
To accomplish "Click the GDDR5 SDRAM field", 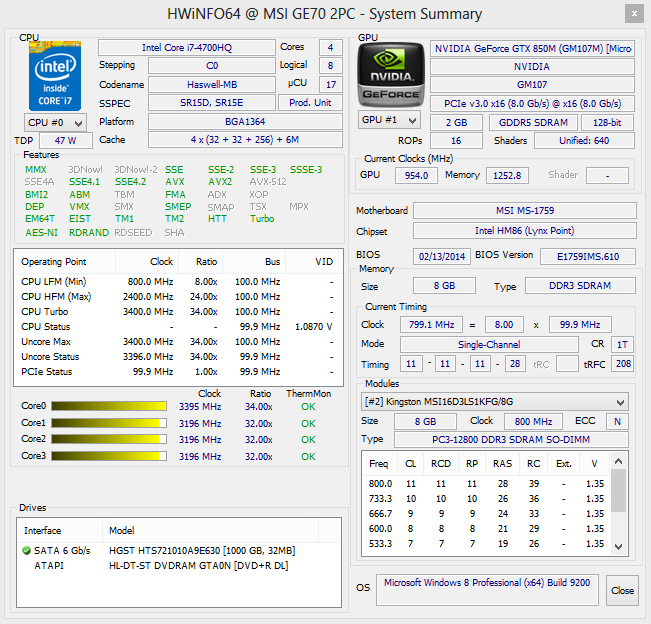I will click(x=533, y=122).
